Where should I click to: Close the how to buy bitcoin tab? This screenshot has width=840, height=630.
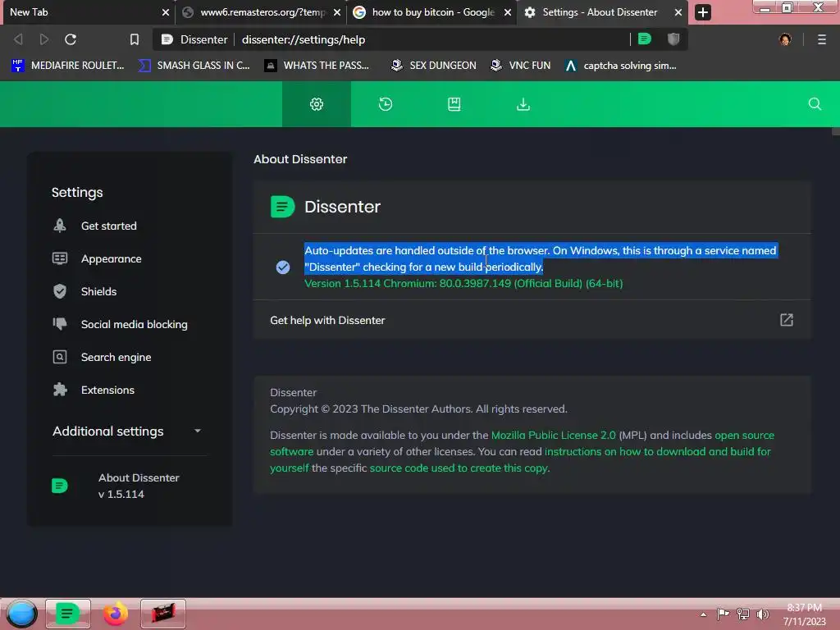pos(507,12)
